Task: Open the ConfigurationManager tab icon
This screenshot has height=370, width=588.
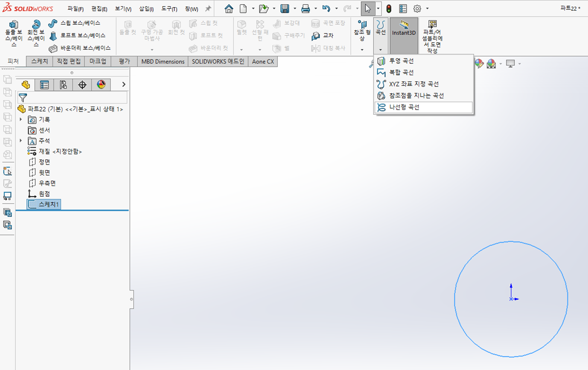Action: (x=63, y=85)
